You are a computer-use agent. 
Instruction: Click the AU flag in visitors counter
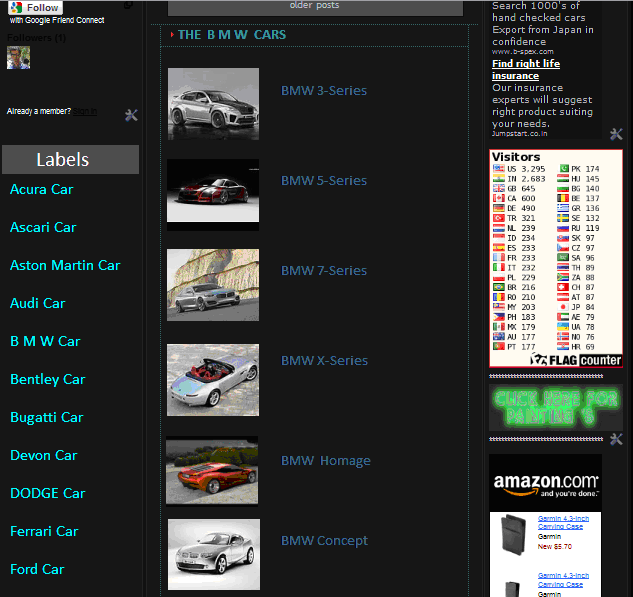(x=499, y=337)
